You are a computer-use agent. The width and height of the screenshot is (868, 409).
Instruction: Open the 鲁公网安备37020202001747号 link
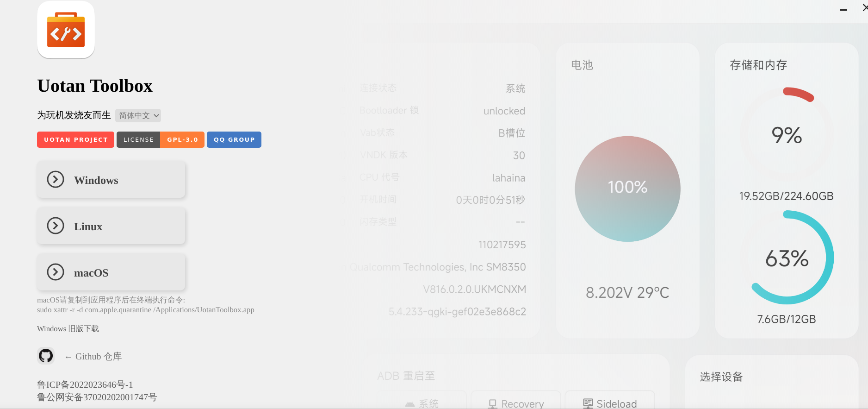[x=97, y=397]
